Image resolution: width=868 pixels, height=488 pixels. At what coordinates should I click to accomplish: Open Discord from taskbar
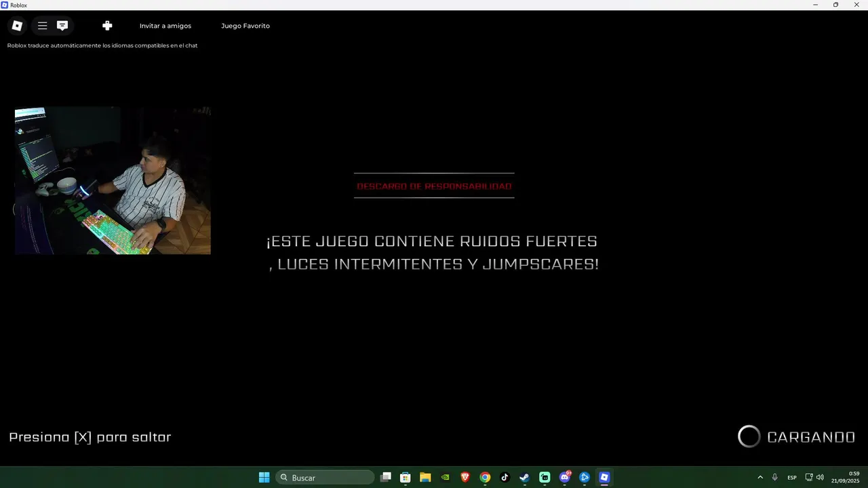pos(564,477)
